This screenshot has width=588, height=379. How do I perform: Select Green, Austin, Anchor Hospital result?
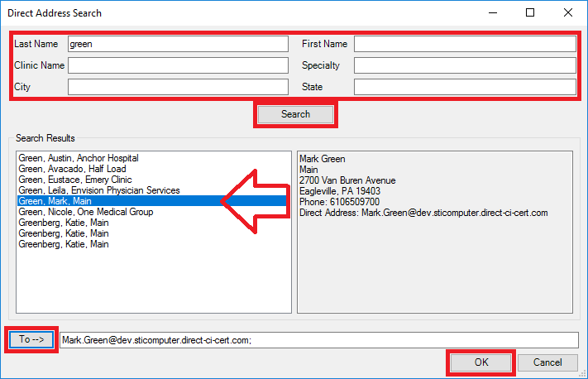(x=79, y=158)
